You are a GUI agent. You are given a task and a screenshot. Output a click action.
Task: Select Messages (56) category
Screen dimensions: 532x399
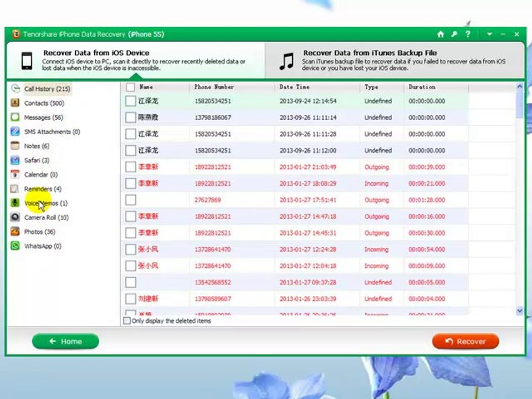(43, 117)
